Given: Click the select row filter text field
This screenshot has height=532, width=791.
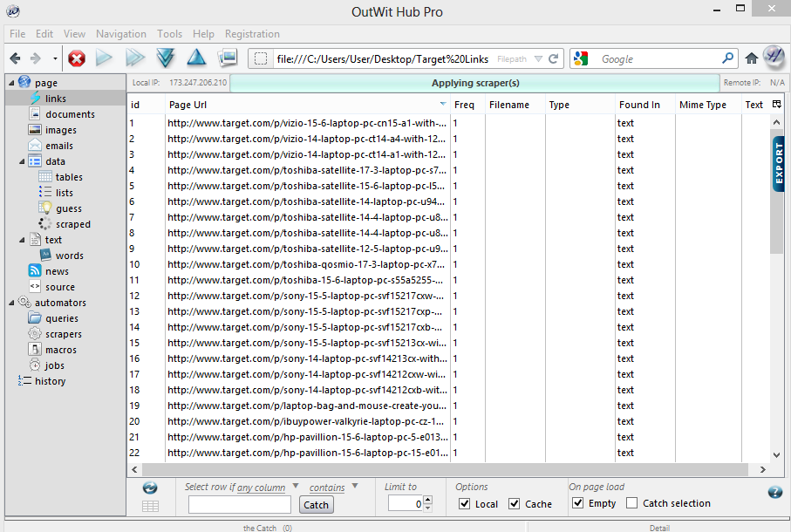Looking at the screenshot, I should pyautogui.click(x=240, y=504).
